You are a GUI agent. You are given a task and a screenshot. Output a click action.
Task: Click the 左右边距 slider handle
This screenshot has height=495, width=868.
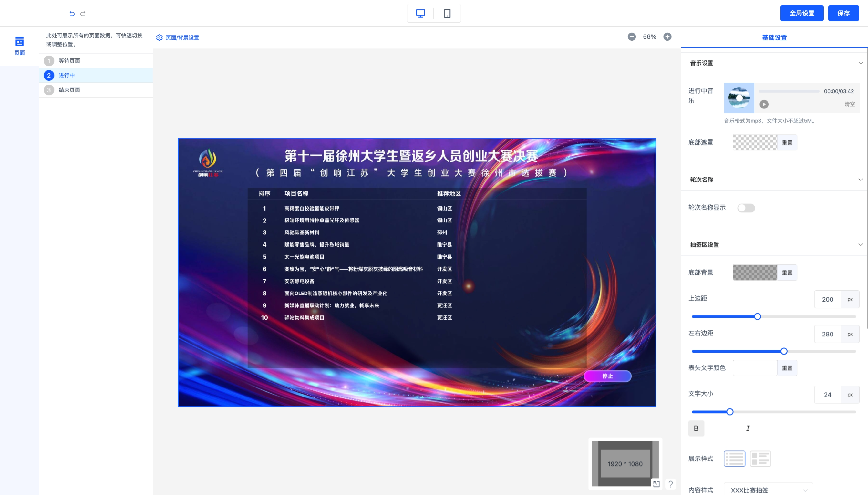point(784,351)
